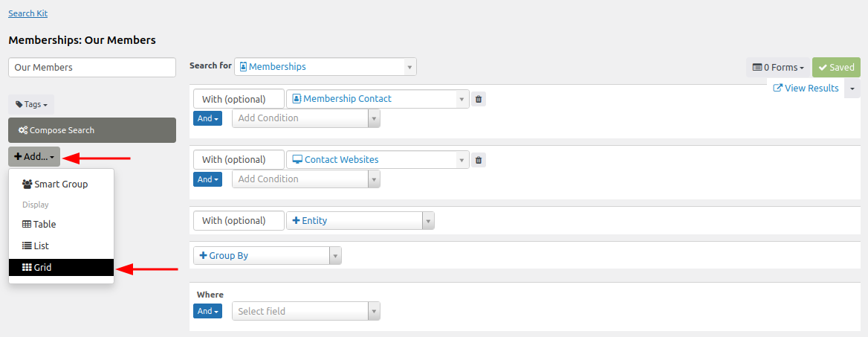The width and height of the screenshot is (868, 337).
Task: Click the Table display icon in menu
Action: [x=27, y=224]
